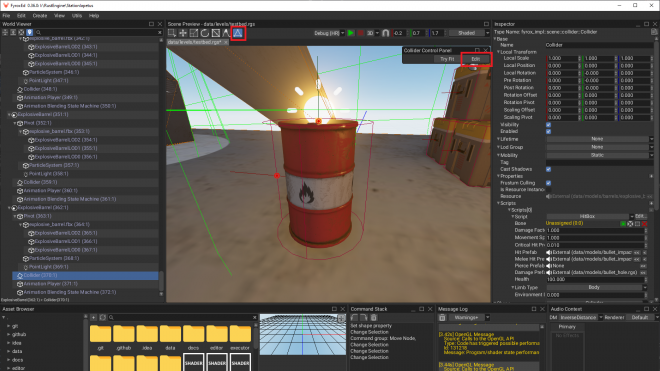This screenshot has height=371, width=660.
Task: Redo via the Command Stack redo icon
Action: tap(364, 318)
